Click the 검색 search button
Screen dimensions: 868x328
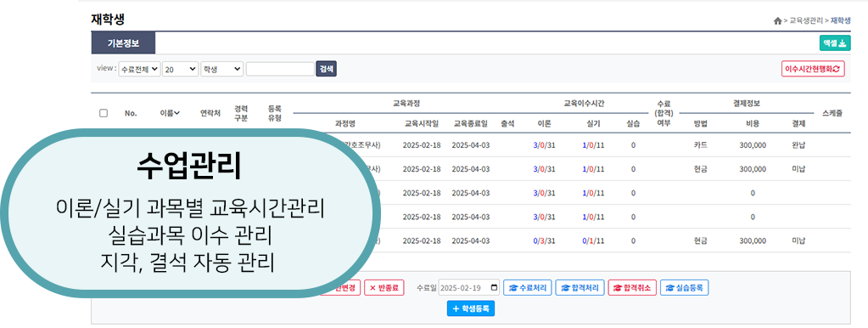pyautogui.click(x=326, y=69)
